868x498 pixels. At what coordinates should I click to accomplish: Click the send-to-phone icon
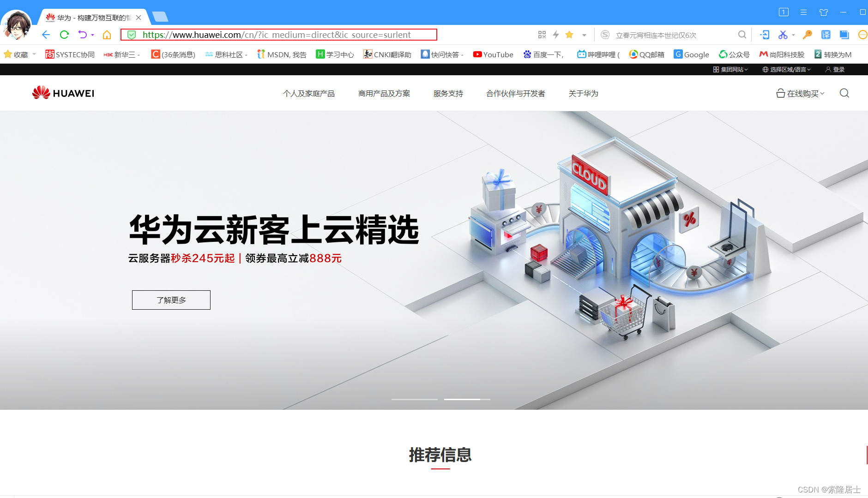click(x=765, y=35)
